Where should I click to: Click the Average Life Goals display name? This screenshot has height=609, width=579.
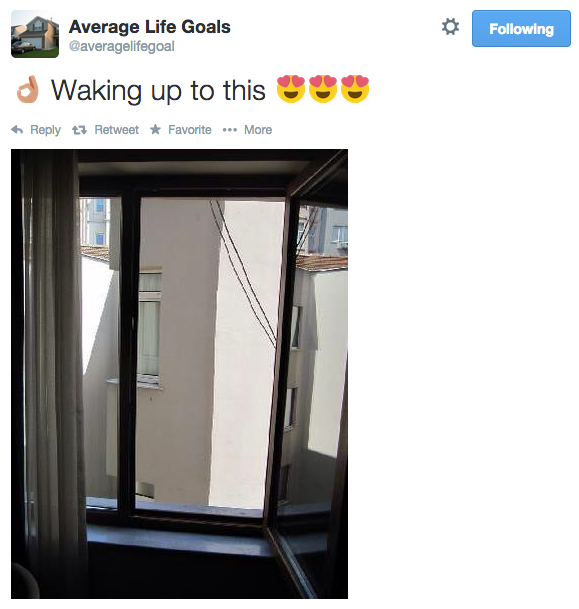pos(150,27)
